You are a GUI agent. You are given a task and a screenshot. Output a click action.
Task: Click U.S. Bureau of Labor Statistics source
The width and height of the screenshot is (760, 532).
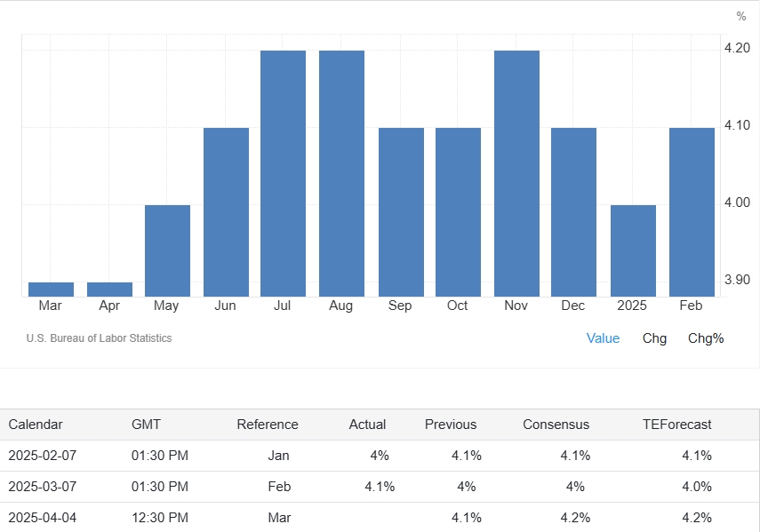click(x=100, y=338)
